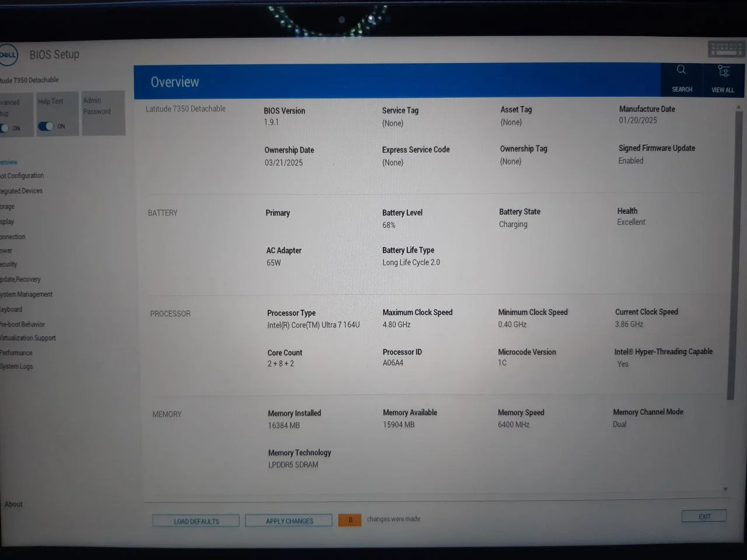Click the Search magnifier icon
Viewport: 747px width, 560px height.
(681, 70)
